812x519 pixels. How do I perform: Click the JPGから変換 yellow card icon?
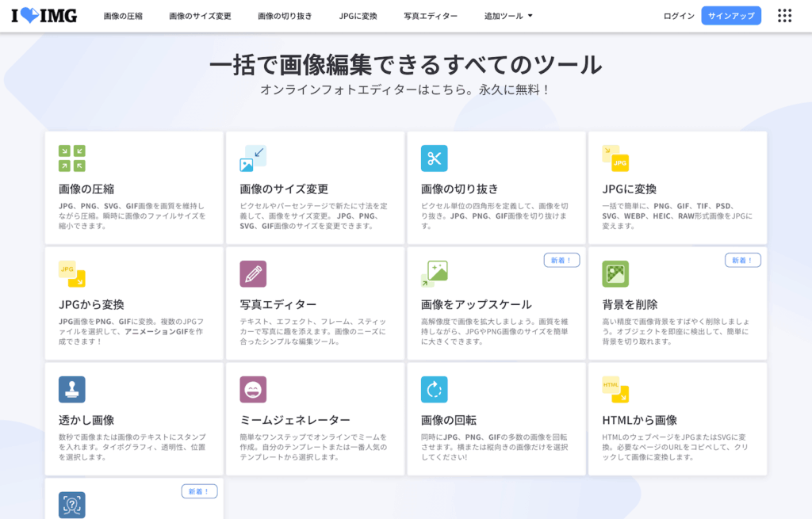point(72,273)
